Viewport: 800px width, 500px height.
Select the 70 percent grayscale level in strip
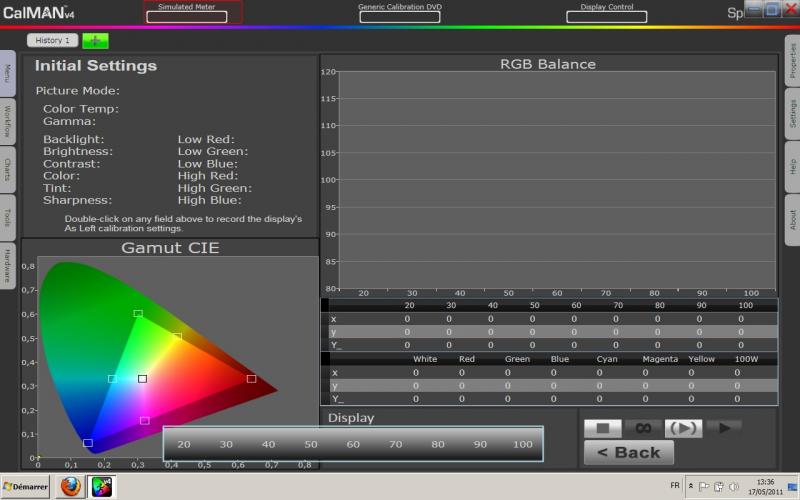tap(396, 444)
